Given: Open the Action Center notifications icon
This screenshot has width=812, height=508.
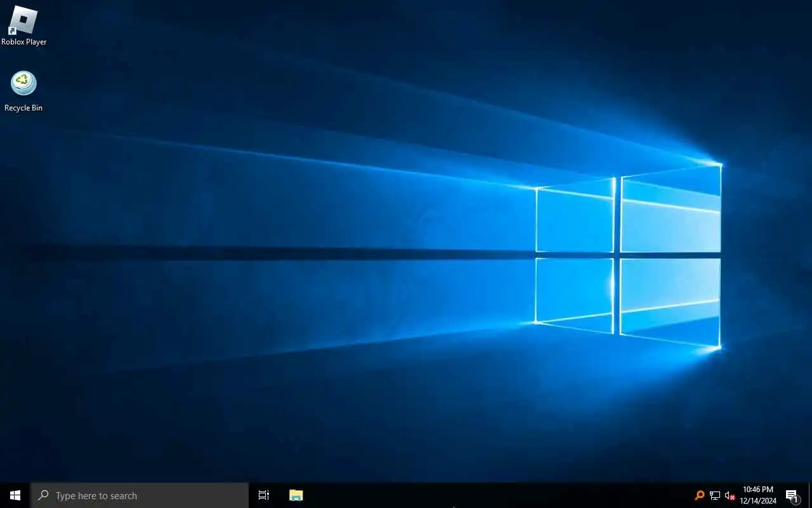Looking at the screenshot, I should click(792, 495).
